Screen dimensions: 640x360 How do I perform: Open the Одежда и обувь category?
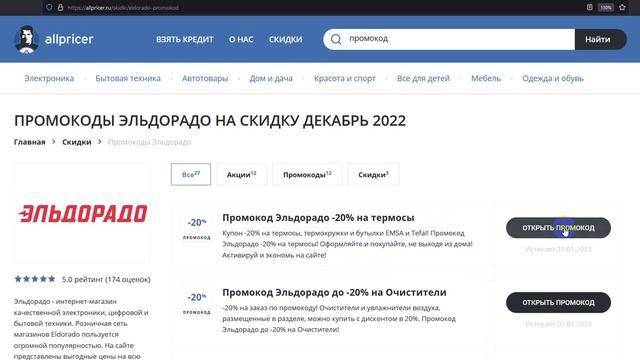tap(553, 78)
